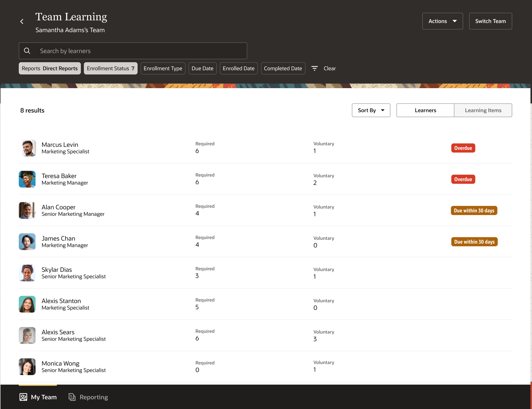Image resolution: width=532 pixels, height=409 pixels.
Task: Click the search magnifier icon
Action: point(27,51)
